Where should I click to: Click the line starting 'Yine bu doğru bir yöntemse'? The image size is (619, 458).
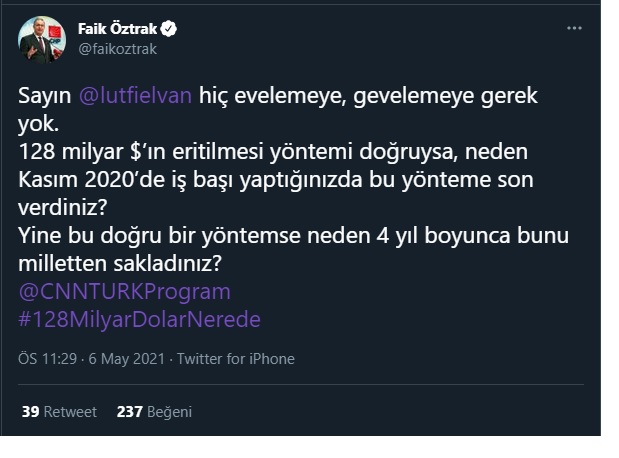293,236
